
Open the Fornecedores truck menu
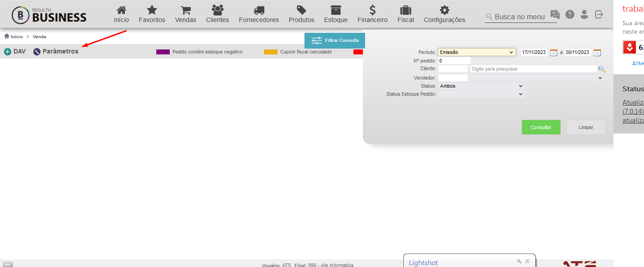[x=259, y=14]
